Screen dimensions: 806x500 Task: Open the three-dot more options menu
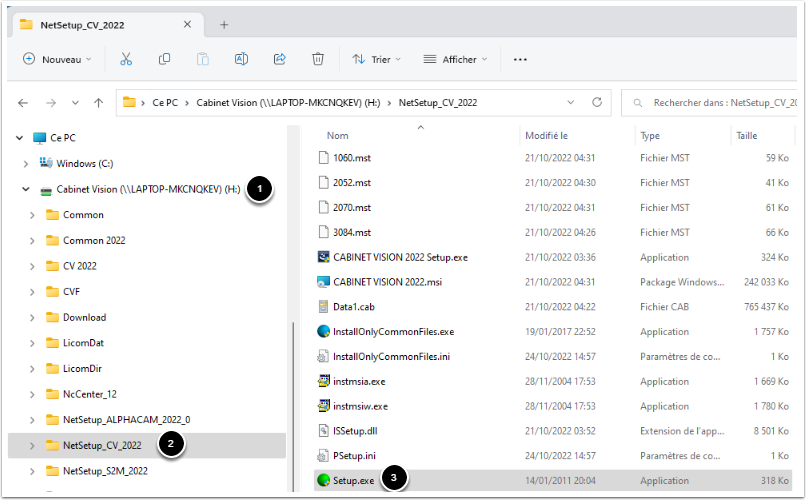point(520,60)
